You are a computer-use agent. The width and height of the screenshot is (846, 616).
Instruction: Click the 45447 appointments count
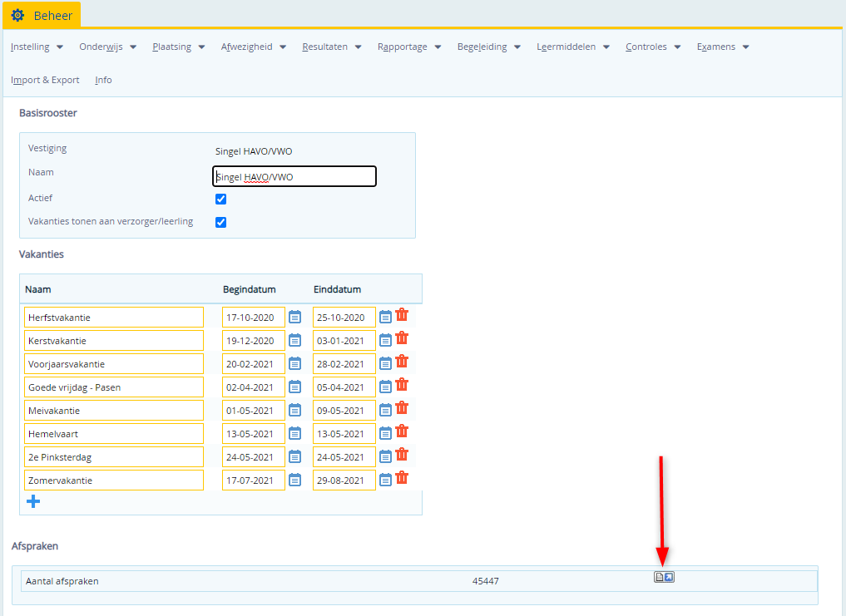486,581
